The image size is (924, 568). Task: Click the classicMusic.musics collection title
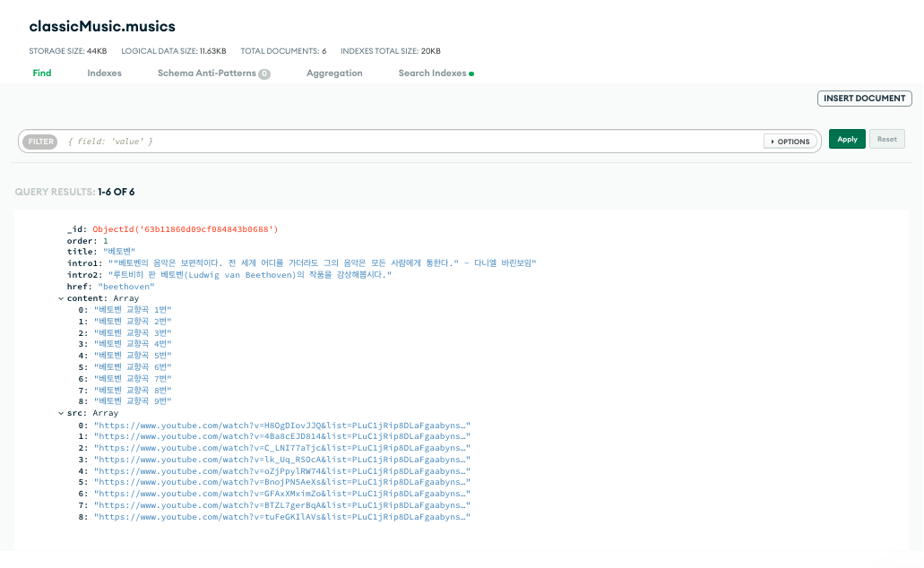[x=101, y=26]
